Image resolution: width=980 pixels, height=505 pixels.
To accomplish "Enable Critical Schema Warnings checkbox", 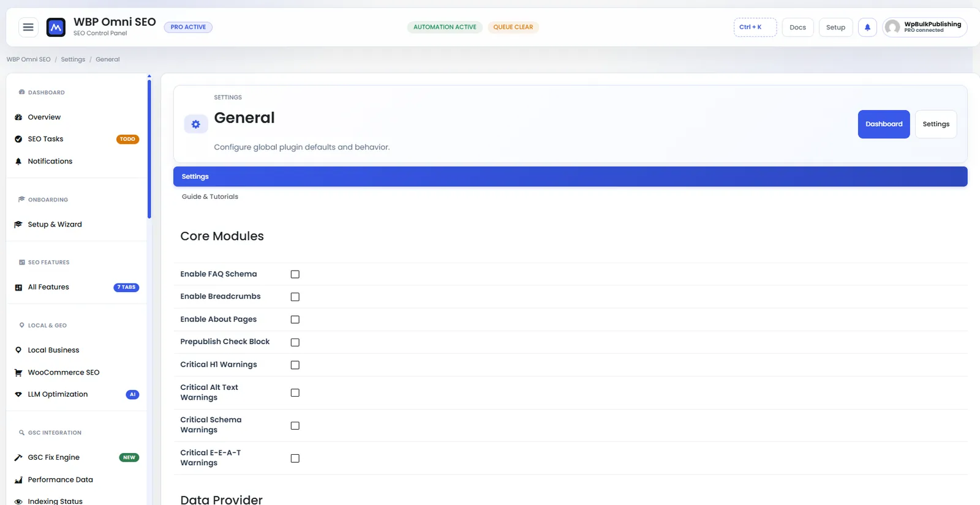I will click(295, 425).
